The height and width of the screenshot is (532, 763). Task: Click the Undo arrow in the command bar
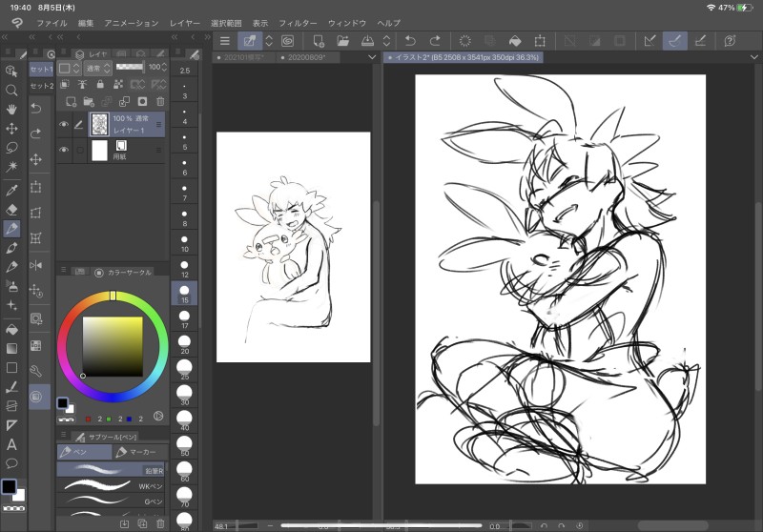tap(411, 40)
